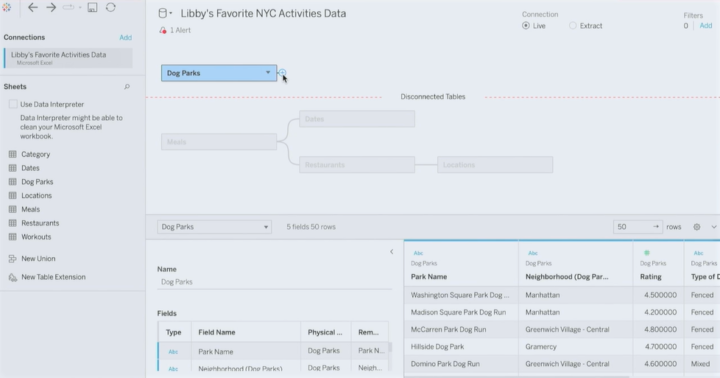Click the Meals sheet grid icon

[x=12, y=209]
